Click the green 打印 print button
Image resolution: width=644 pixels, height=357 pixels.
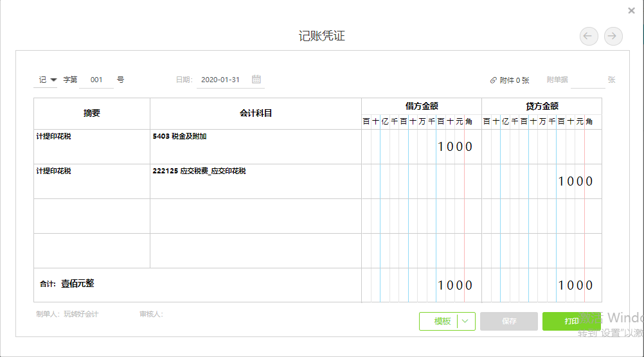[x=571, y=321]
